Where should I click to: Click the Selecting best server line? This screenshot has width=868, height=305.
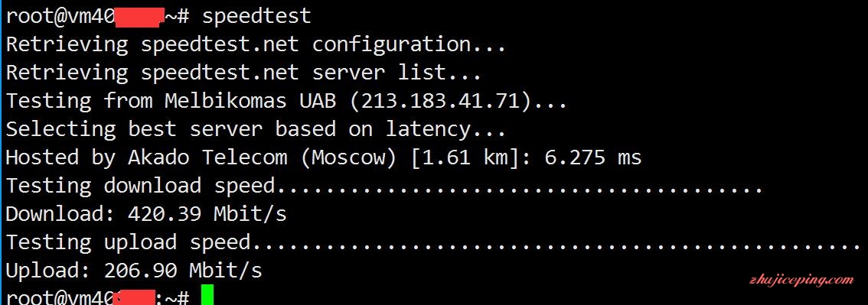(256, 129)
